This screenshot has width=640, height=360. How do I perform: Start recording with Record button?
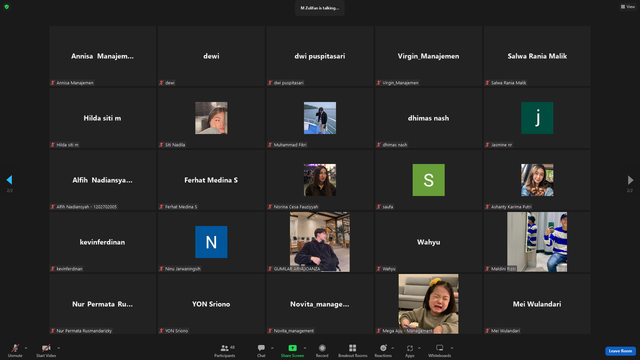[322, 350]
